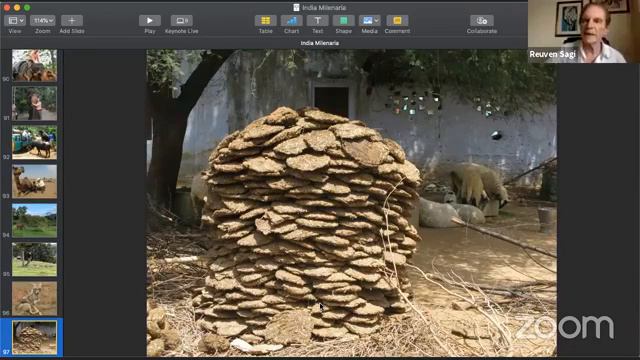This screenshot has height=360, width=640.
Task: Open the 114% Zoom level dropdown
Action: [x=42, y=20]
